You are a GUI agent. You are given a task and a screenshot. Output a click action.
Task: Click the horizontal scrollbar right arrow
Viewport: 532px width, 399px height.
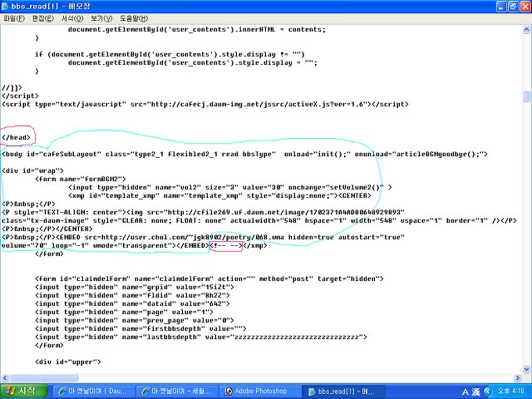click(x=518, y=377)
